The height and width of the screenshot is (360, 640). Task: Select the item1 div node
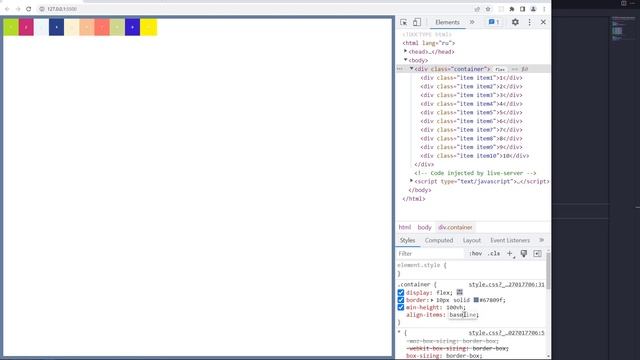[x=471, y=78]
